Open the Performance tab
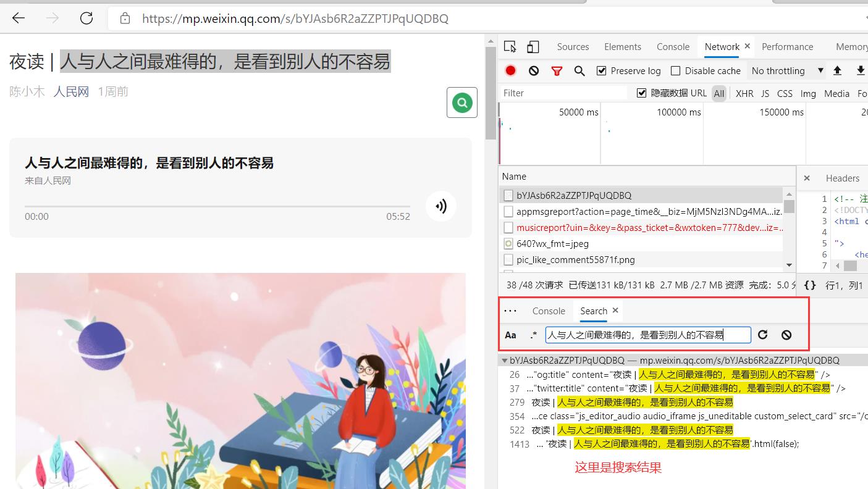 (787, 46)
